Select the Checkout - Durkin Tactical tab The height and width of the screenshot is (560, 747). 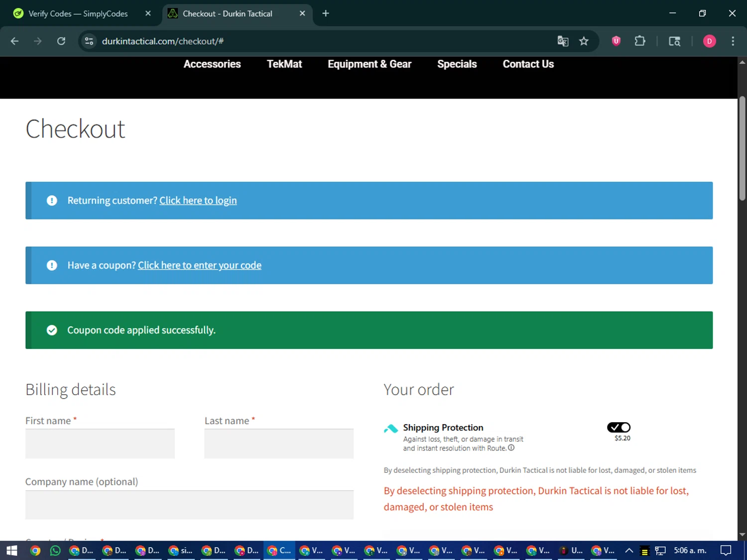[227, 13]
